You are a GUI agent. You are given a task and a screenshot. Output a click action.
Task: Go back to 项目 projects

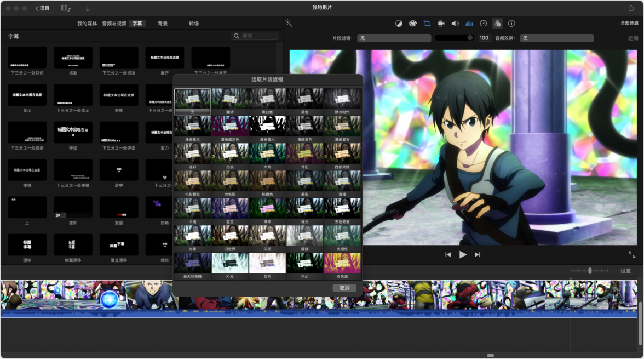(x=42, y=8)
